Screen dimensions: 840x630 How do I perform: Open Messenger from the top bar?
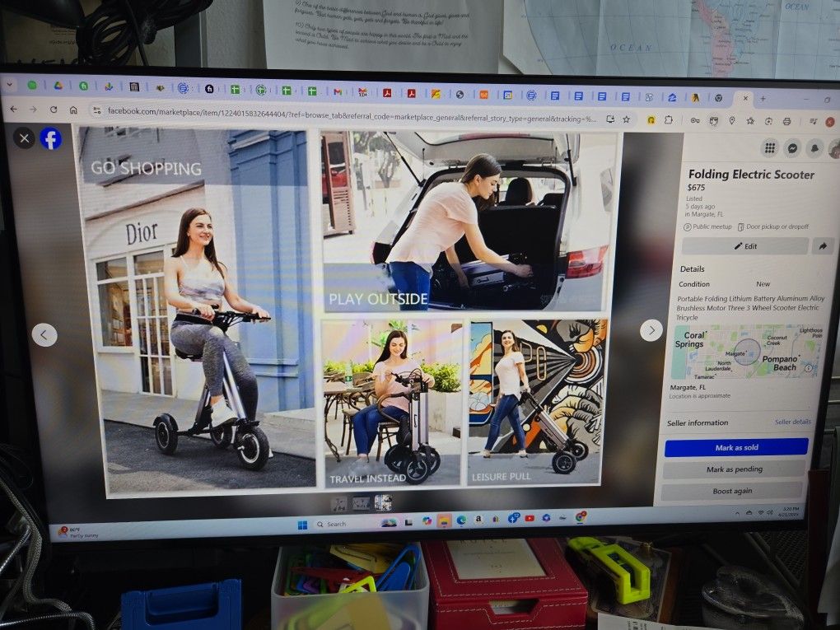(x=792, y=147)
